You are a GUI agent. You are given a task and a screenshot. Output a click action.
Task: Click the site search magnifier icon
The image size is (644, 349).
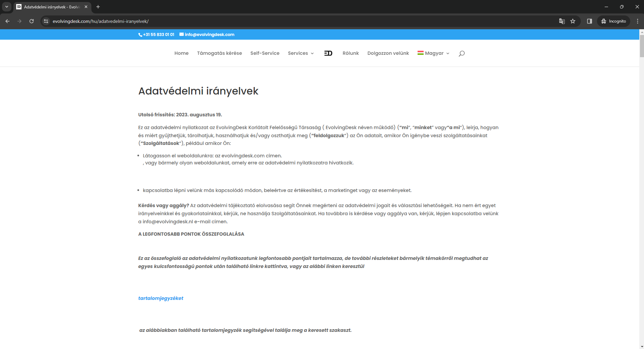(x=462, y=53)
